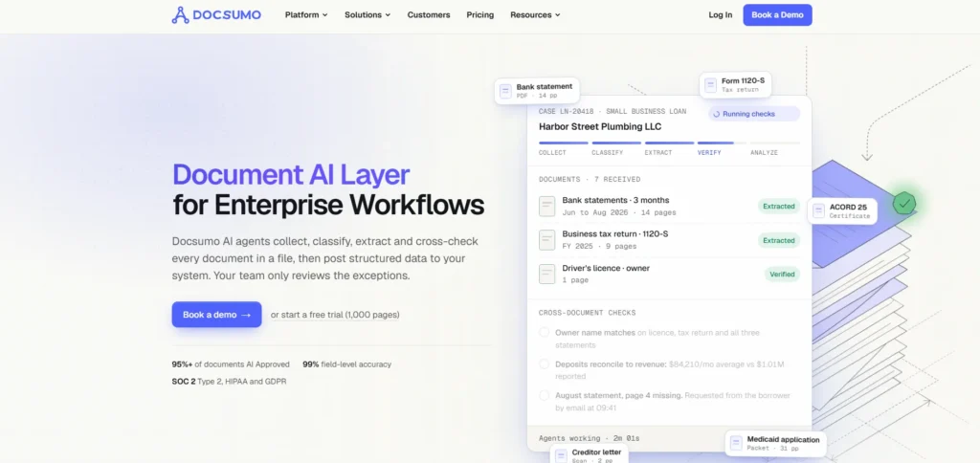Open the Resources dropdown menu
This screenshot has width=980, height=463.
[535, 15]
